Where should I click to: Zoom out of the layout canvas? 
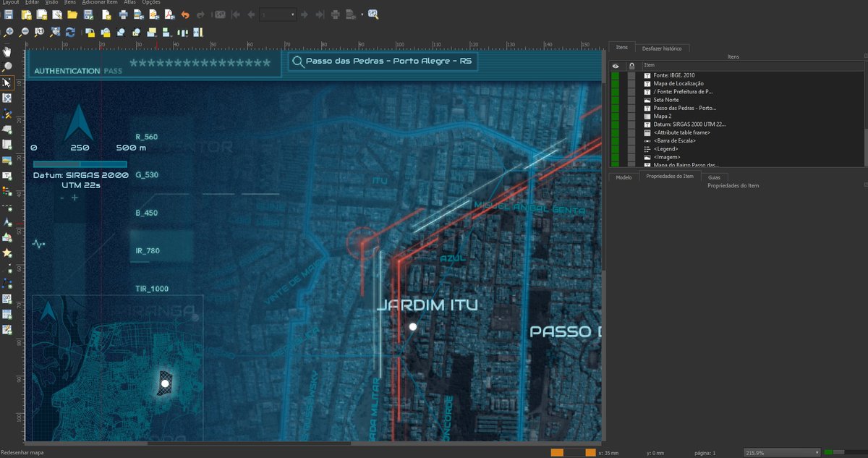click(x=24, y=32)
